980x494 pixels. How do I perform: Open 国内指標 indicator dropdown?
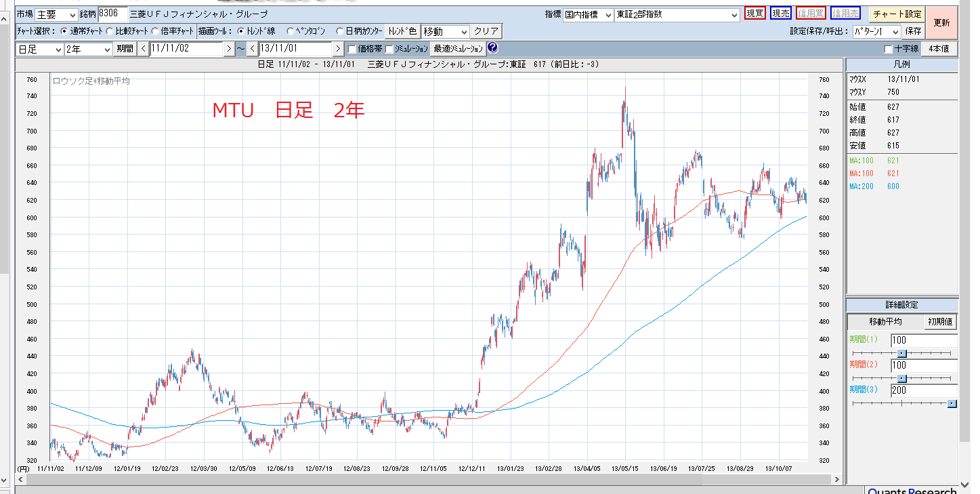588,14
